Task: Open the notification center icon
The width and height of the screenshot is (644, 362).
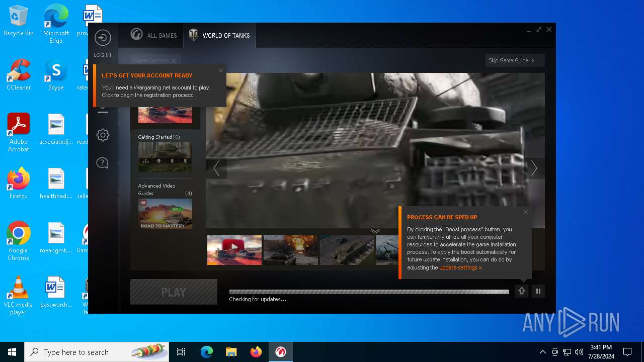Action: click(x=627, y=352)
